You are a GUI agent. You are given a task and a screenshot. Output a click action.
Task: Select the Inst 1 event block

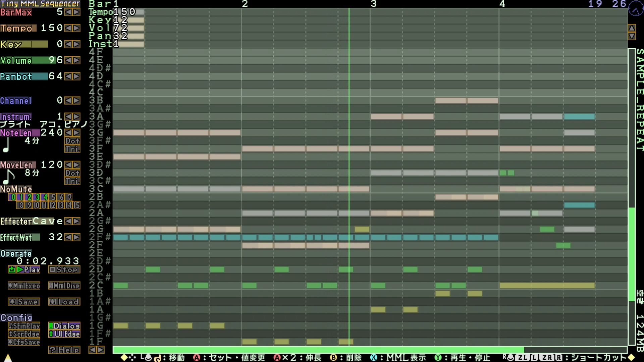pyautogui.click(x=129, y=44)
